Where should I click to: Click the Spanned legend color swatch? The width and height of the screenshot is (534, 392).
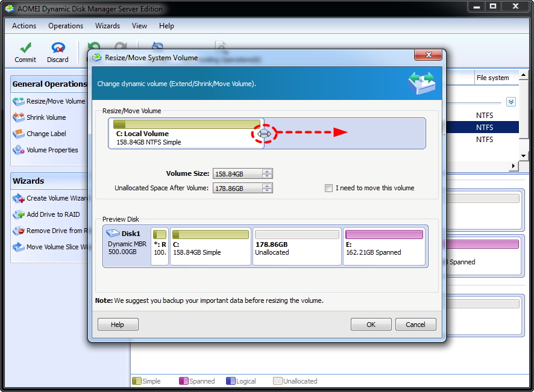point(184,381)
